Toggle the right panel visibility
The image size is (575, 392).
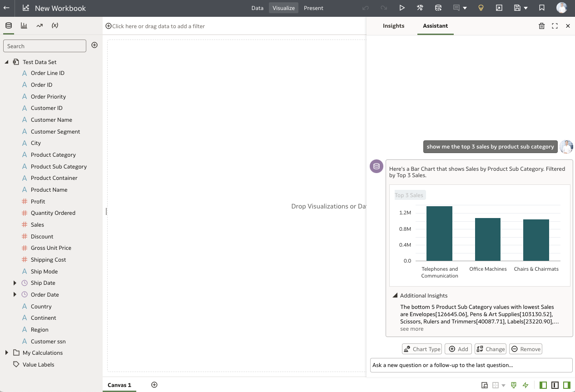(x=566, y=385)
